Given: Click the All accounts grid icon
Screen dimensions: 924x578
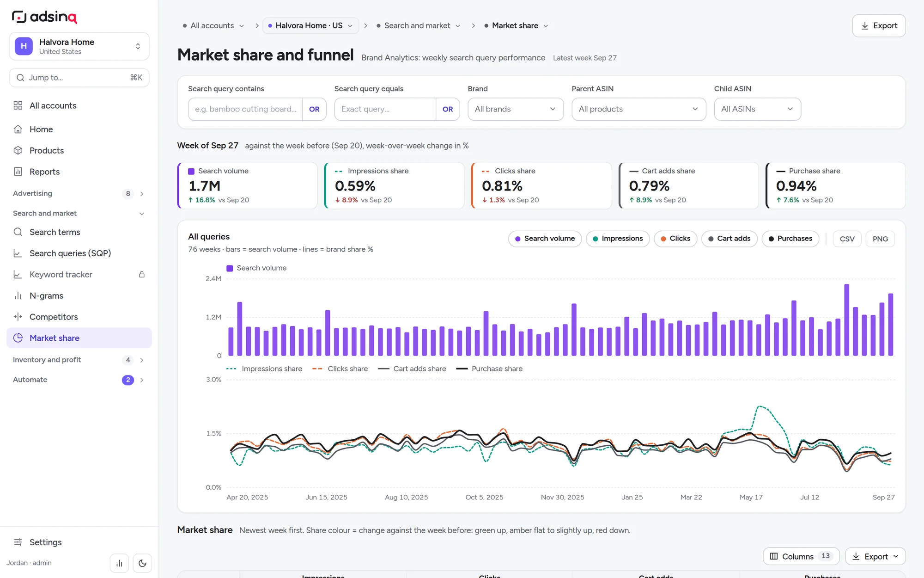Looking at the screenshot, I should coord(18,105).
